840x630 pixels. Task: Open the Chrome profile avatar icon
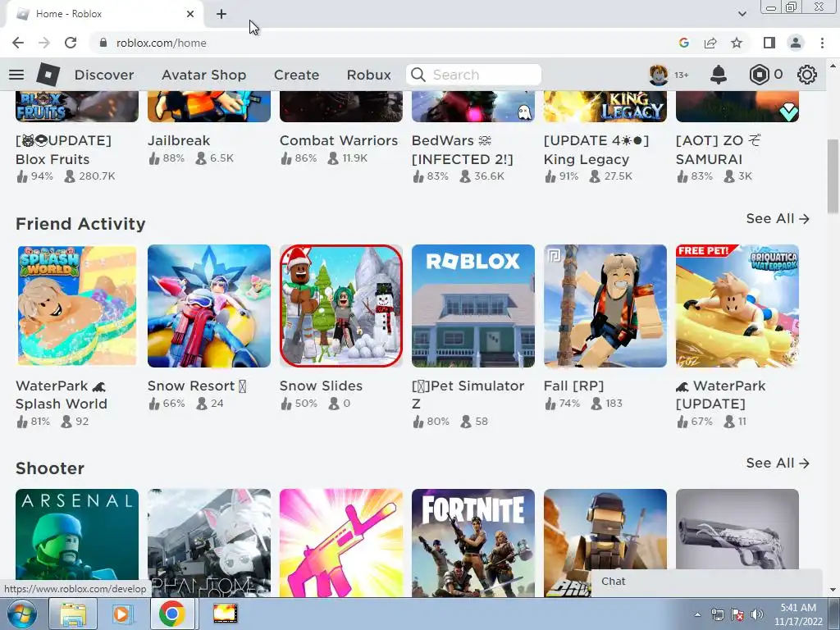[x=796, y=43]
